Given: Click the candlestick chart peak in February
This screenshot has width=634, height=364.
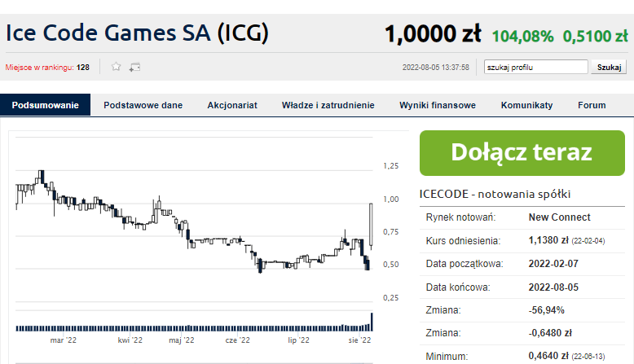Looking at the screenshot, I should pyautogui.click(x=41, y=176).
